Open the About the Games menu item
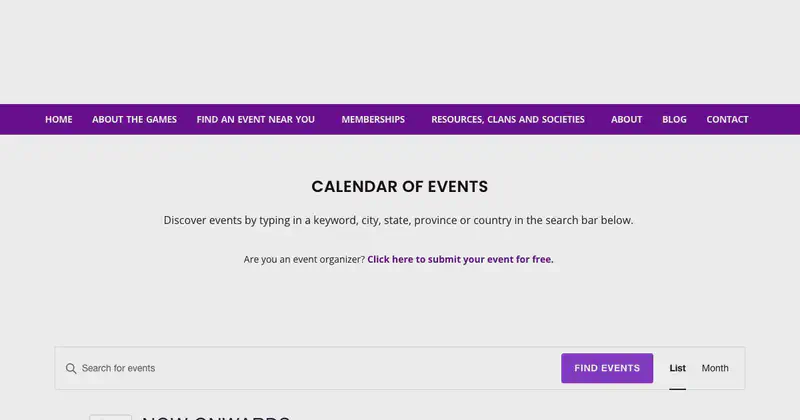The height and width of the screenshot is (420, 800). click(x=134, y=119)
